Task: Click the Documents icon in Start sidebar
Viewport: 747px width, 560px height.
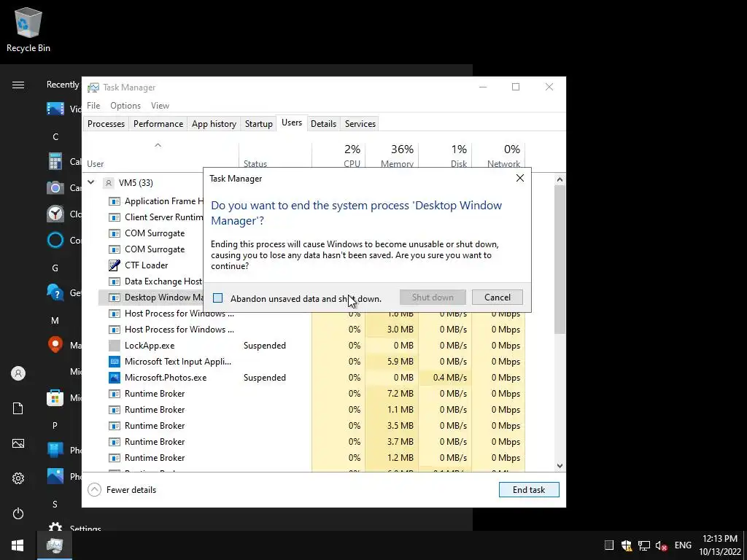Action: click(18, 408)
